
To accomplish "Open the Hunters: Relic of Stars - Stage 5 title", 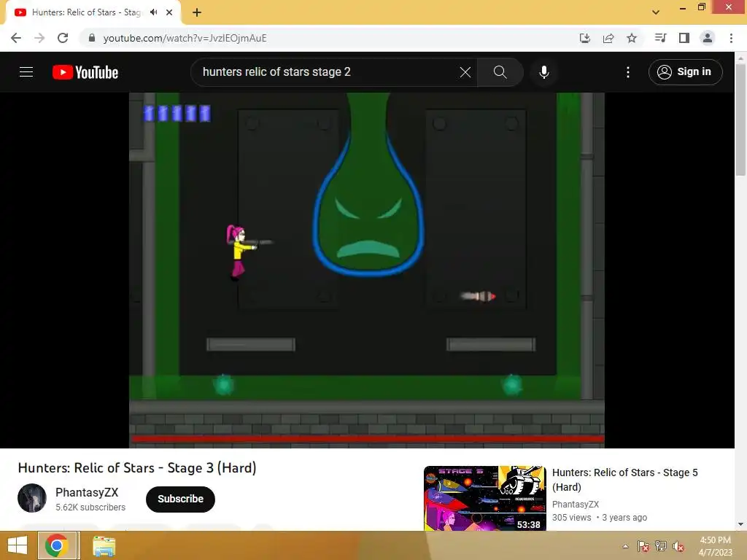I will click(624, 480).
